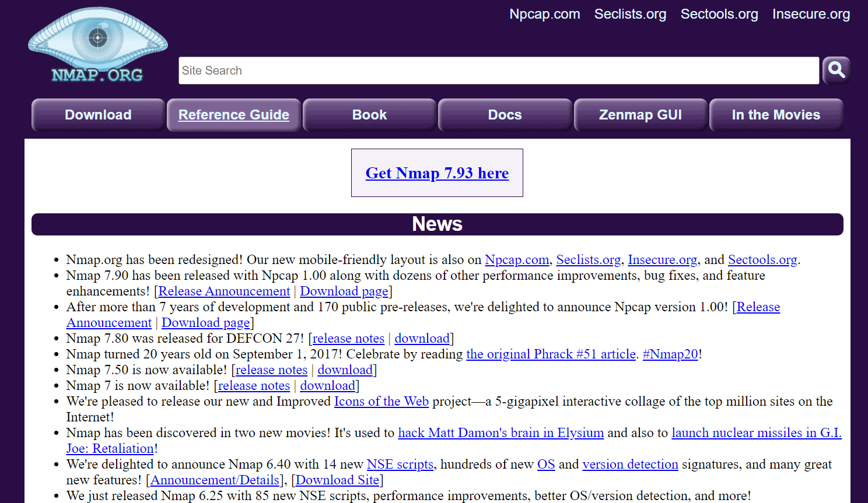Image resolution: width=868 pixels, height=503 pixels.
Task: Open the Zenmap GUI navigation tab
Action: tap(640, 115)
